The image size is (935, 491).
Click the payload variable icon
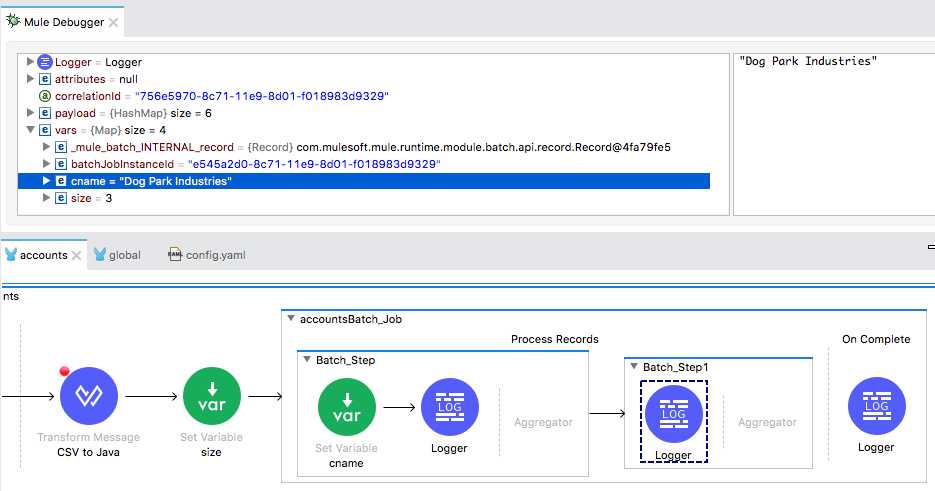pyautogui.click(x=45, y=113)
